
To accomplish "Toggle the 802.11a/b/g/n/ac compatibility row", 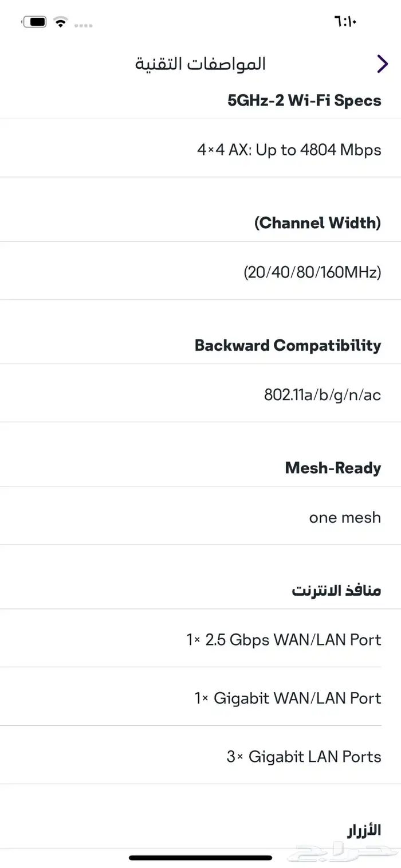I will click(320, 394).
